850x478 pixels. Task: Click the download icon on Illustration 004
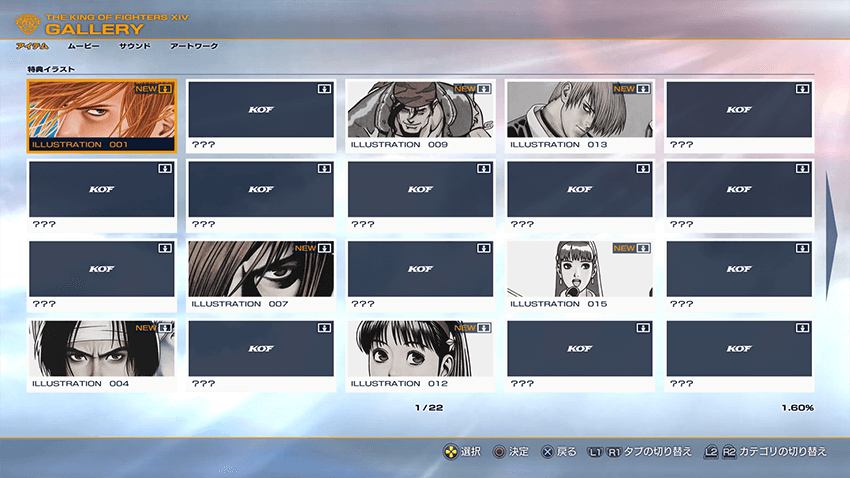click(166, 328)
